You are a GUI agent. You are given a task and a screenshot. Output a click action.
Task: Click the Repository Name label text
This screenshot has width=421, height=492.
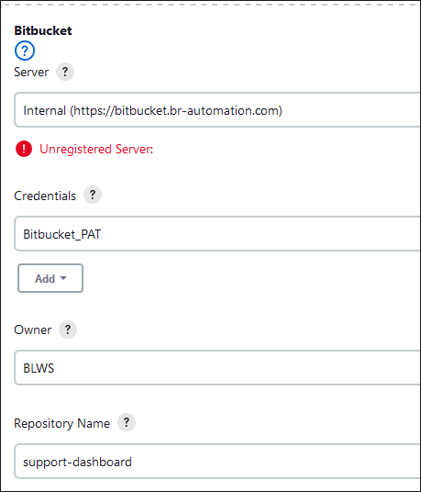[x=62, y=423]
